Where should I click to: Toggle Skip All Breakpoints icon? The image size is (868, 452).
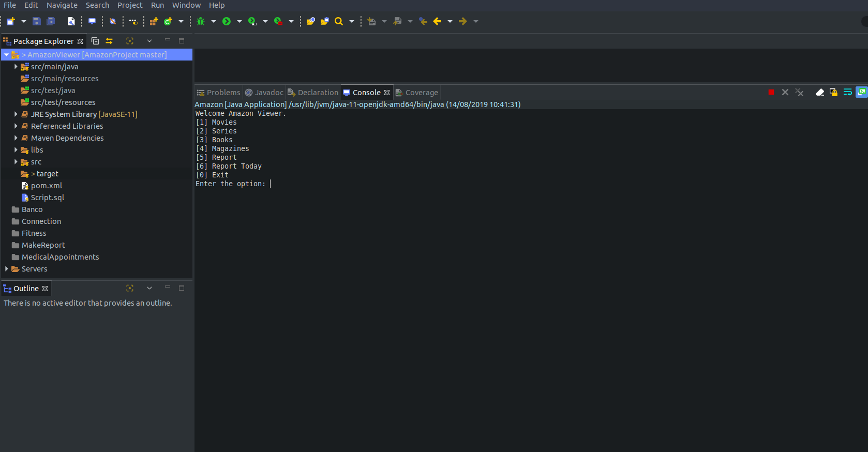113,21
